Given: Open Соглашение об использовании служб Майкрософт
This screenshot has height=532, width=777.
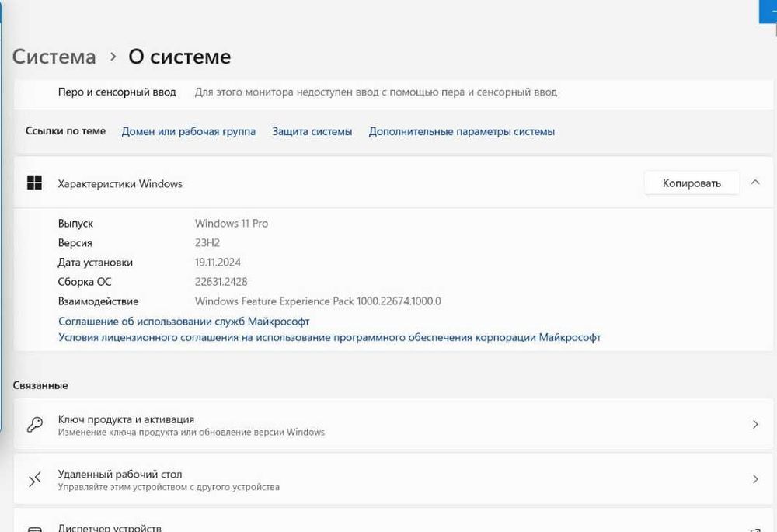Looking at the screenshot, I should [184, 321].
